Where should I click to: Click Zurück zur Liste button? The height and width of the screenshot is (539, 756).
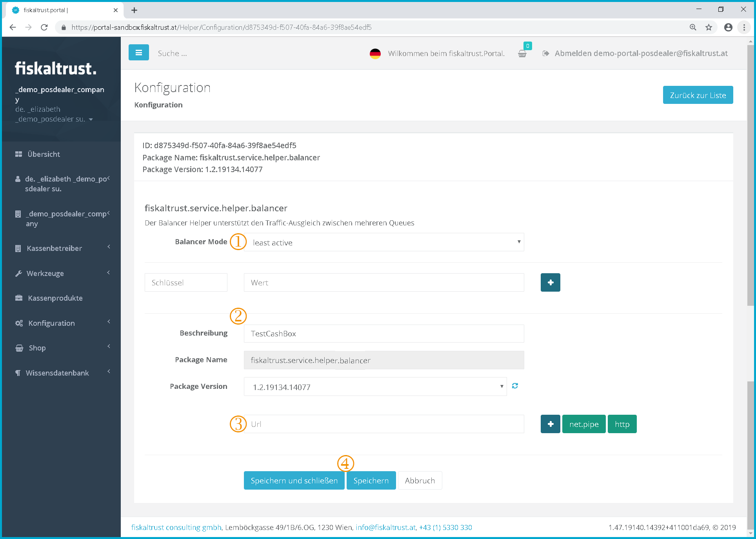pos(698,95)
